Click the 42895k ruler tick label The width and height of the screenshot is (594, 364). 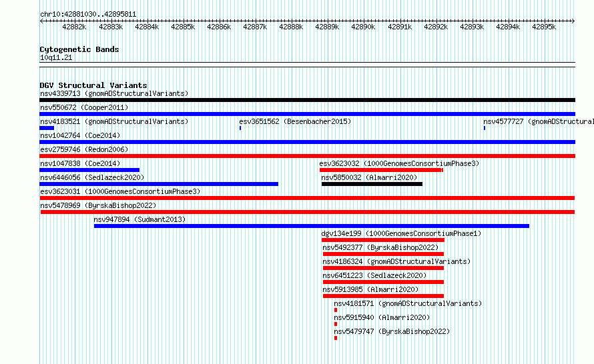pos(544,27)
